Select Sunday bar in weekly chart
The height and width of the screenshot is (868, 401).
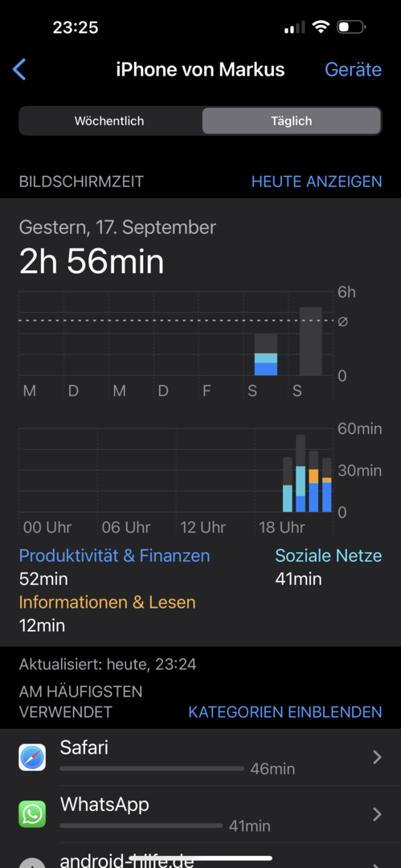point(311,342)
